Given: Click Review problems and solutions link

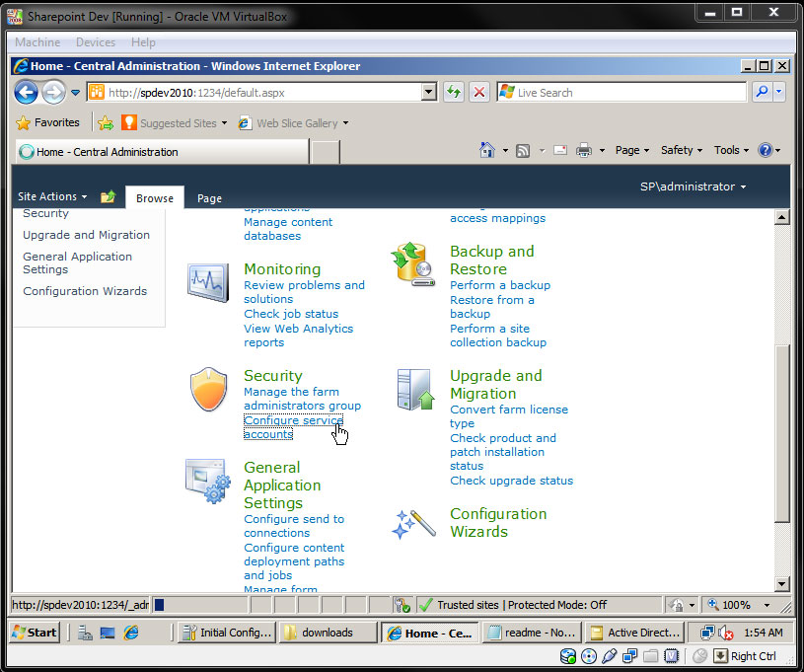Looking at the screenshot, I should (x=304, y=292).
